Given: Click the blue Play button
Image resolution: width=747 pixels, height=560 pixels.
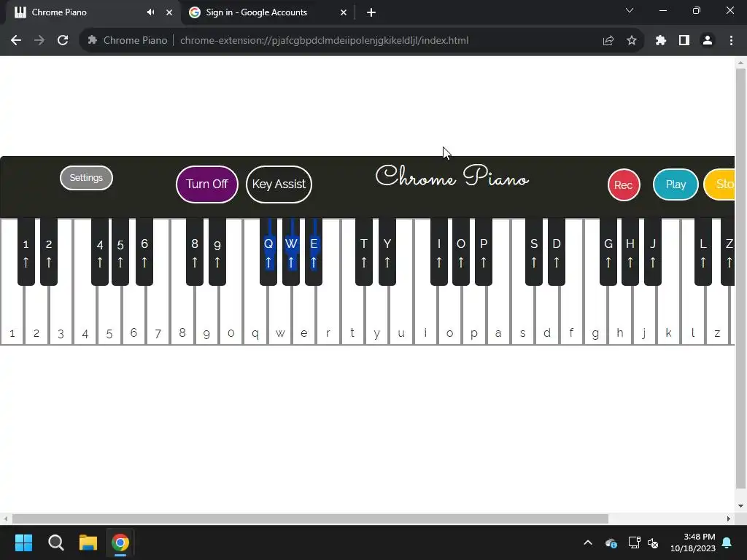Looking at the screenshot, I should pyautogui.click(x=676, y=184).
